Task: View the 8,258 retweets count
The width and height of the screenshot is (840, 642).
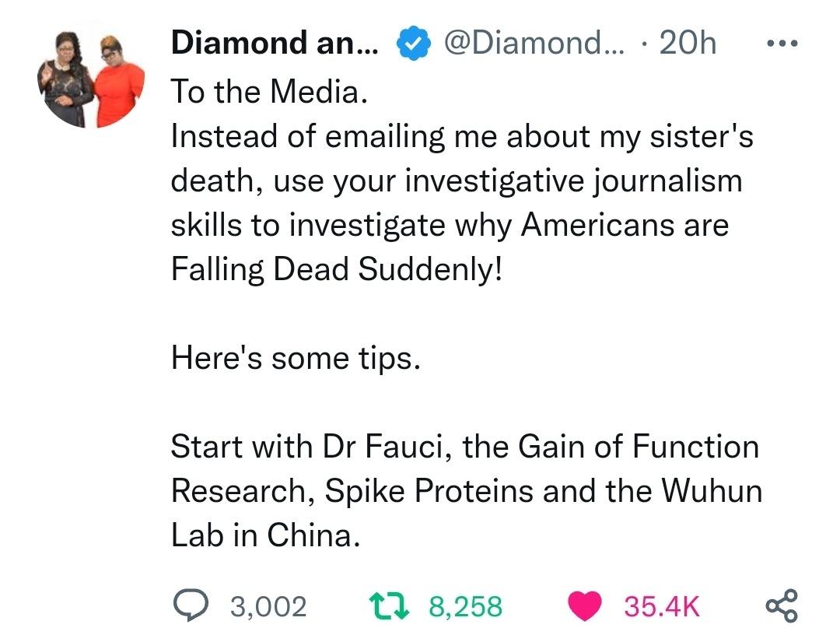Action: tap(466, 607)
